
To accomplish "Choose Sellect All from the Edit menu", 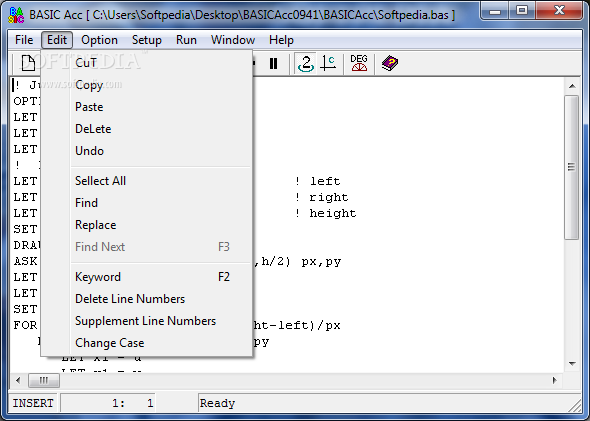I will [x=147, y=181].
